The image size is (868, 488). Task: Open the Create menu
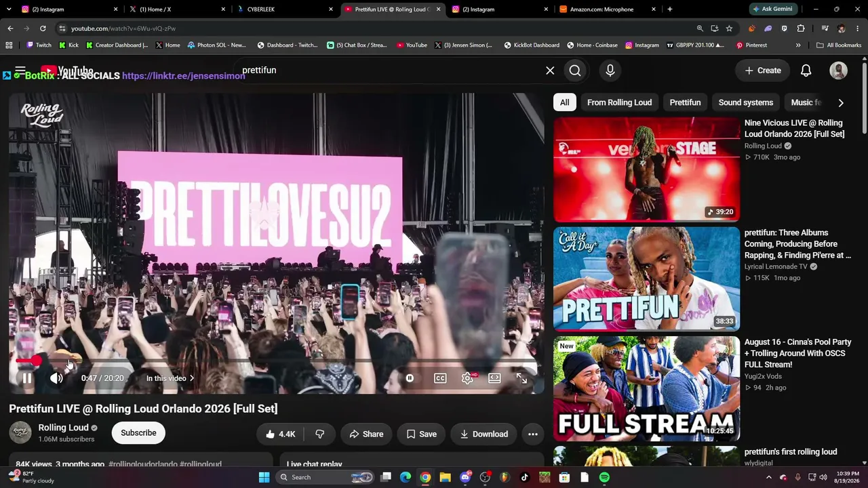[x=763, y=70]
